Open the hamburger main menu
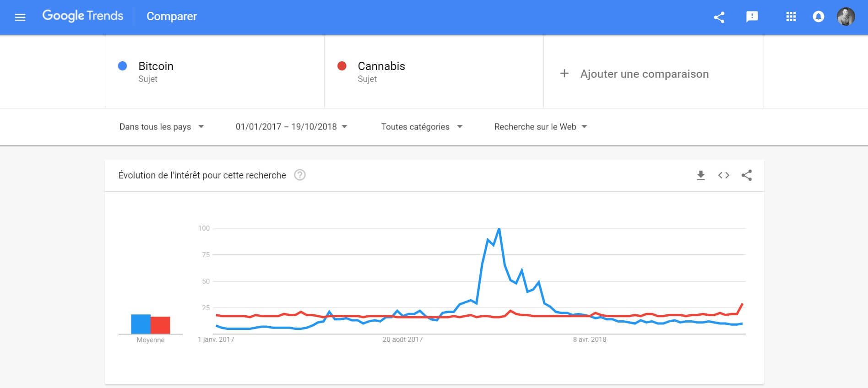Image resolution: width=868 pixels, height=388 pixels. pos(20,17)
